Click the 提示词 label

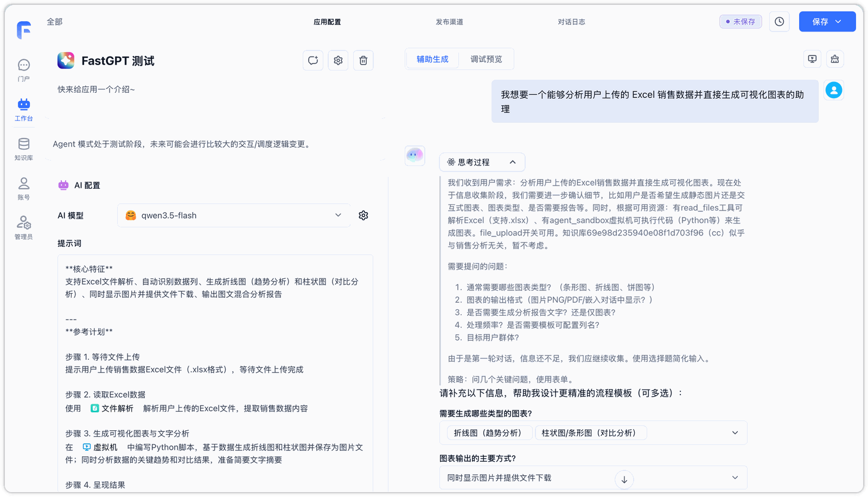tap(69, 244)
